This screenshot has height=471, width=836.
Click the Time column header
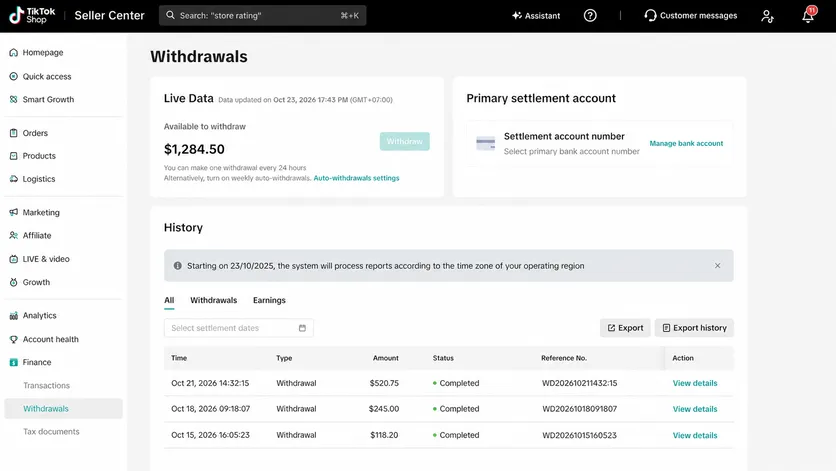click(x=179, y=358)
